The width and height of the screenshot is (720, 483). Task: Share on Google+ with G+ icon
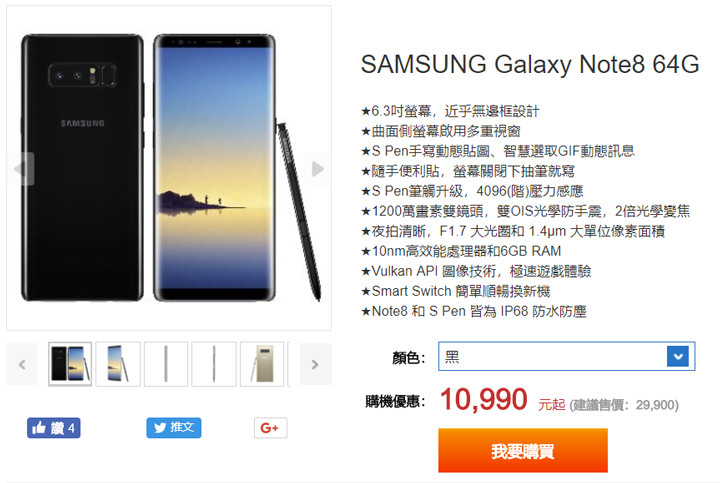[x=270, y=428]
